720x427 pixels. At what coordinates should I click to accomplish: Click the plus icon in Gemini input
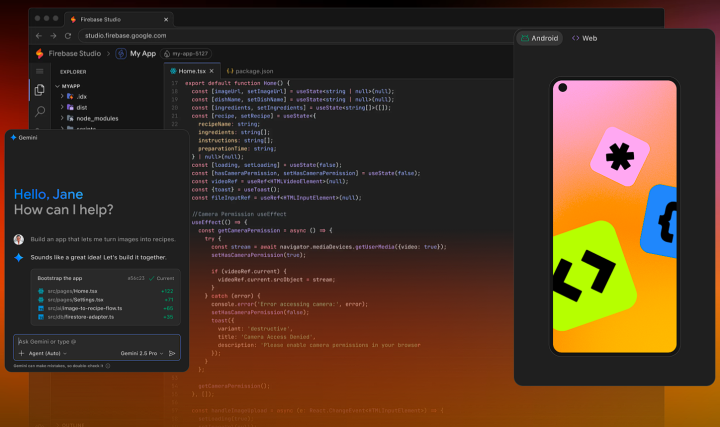(21, 353)
